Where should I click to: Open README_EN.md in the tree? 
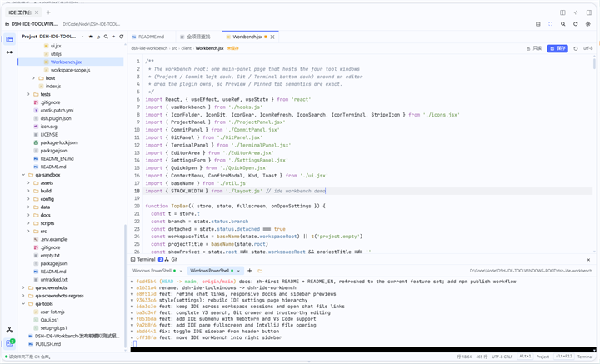tap(57, 158)
